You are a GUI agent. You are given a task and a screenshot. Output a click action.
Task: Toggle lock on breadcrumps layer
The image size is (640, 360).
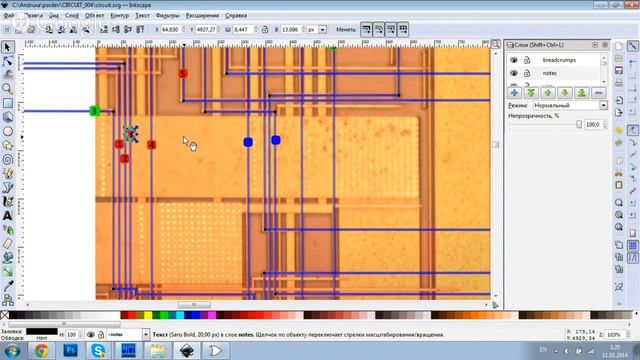[527, 60]
